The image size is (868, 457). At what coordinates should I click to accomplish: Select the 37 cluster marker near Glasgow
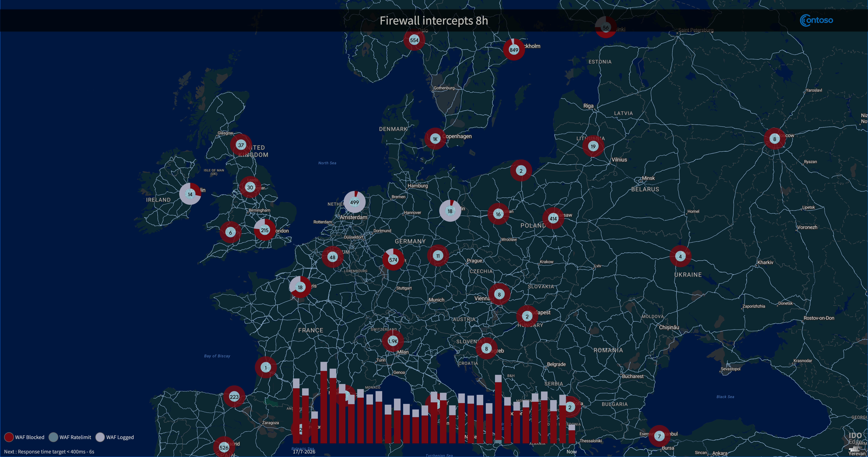[241, 145]
